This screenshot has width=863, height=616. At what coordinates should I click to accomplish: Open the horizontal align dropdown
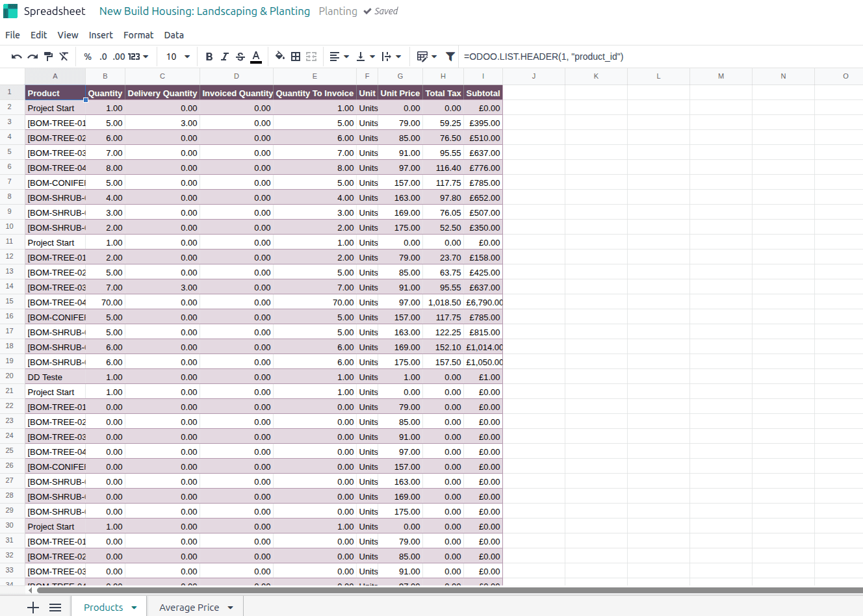point(339,57)
